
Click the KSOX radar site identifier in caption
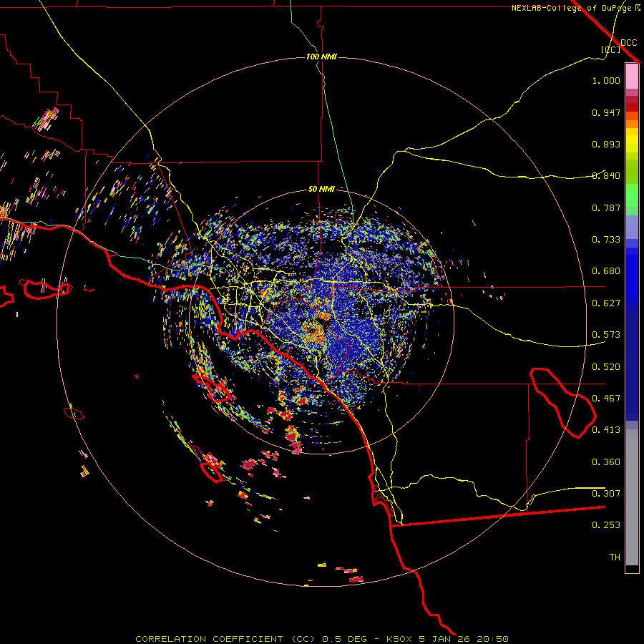click(401, 639)
